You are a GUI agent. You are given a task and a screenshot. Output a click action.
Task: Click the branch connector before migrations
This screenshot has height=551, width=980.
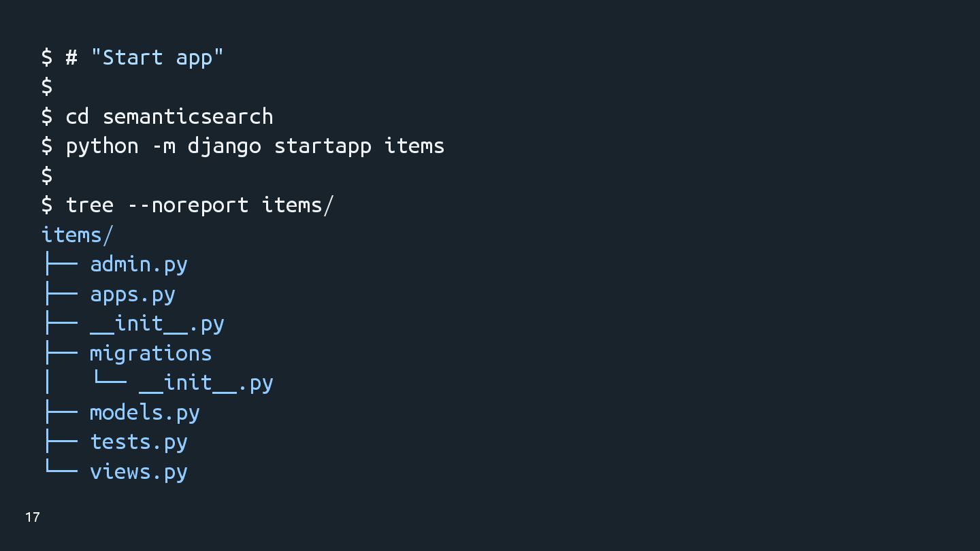coord(60,354)
